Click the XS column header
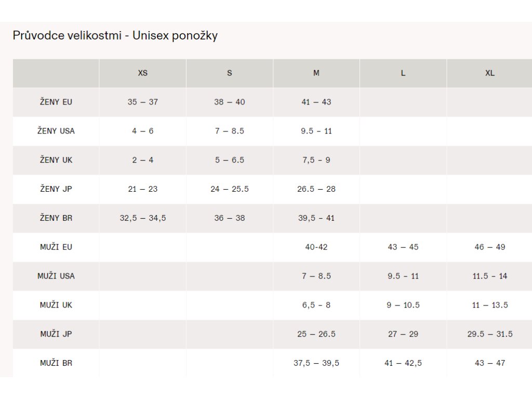Viewport: 532px width, 399px height. pos(142,73)
